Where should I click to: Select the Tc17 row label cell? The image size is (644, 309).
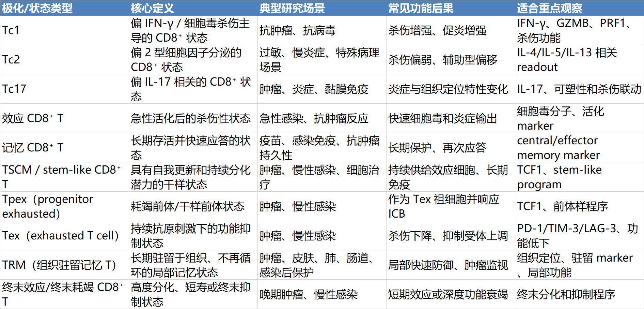click(x=14, y=89)
